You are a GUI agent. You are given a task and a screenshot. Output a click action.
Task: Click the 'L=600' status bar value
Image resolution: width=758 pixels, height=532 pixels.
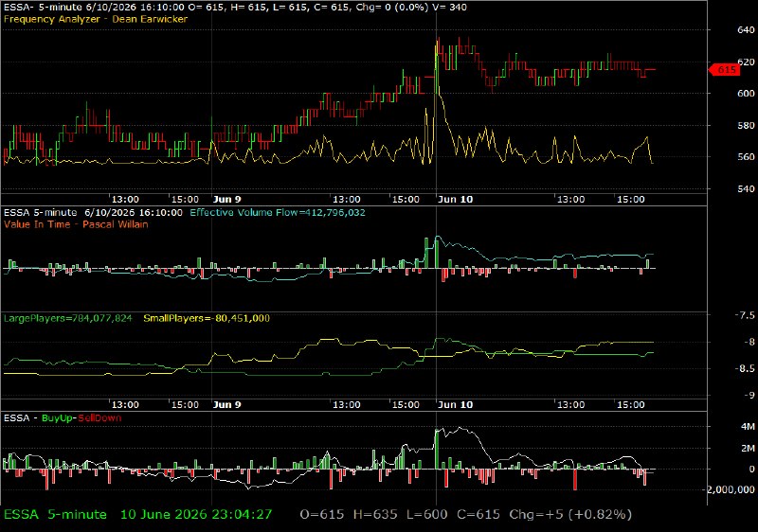click(x=427, y=515)
